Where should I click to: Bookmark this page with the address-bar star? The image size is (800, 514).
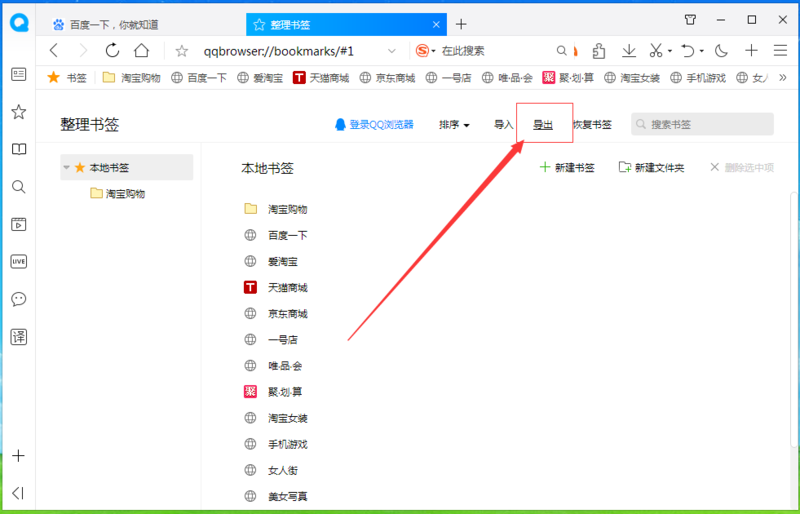point(182,51)
